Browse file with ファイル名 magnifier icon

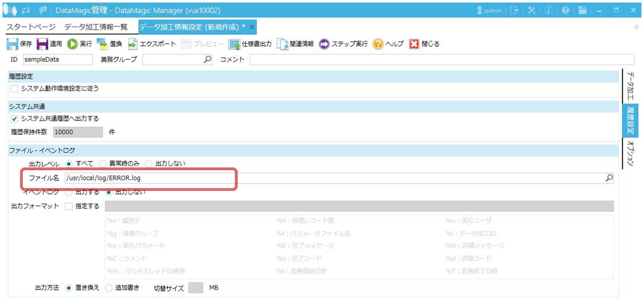click(609, 178)
